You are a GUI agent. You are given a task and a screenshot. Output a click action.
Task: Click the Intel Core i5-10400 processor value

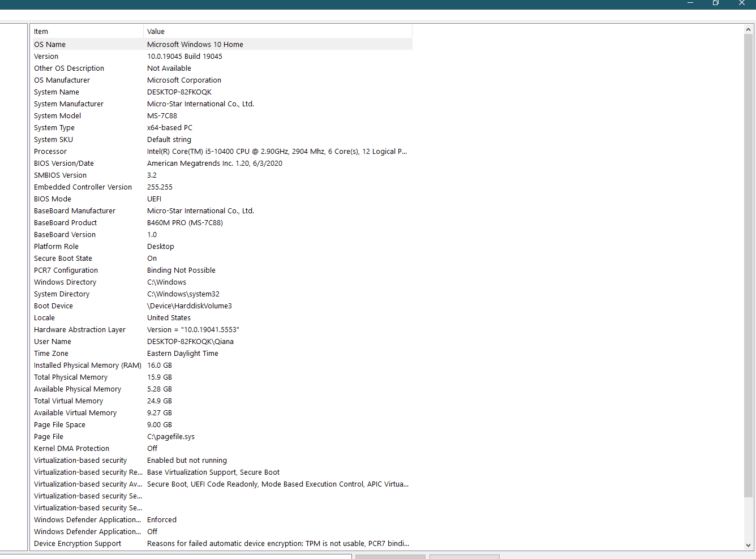[277, 151]
